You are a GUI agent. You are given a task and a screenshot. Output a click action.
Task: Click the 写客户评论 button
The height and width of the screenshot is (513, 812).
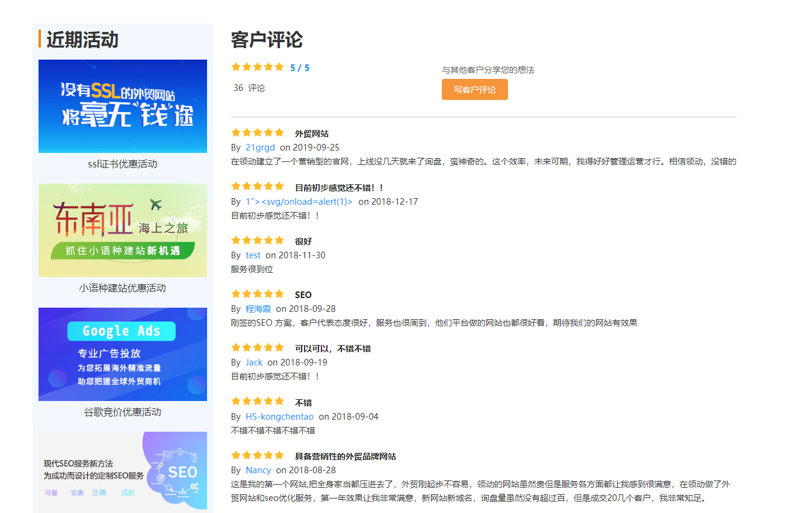[474, 89]
